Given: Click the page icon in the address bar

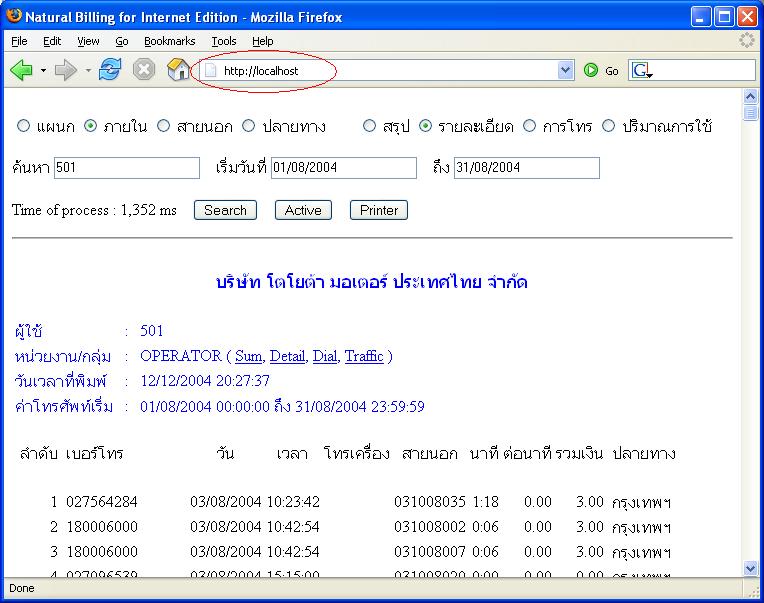Looking at the screenshot, I should pos(210,71).
